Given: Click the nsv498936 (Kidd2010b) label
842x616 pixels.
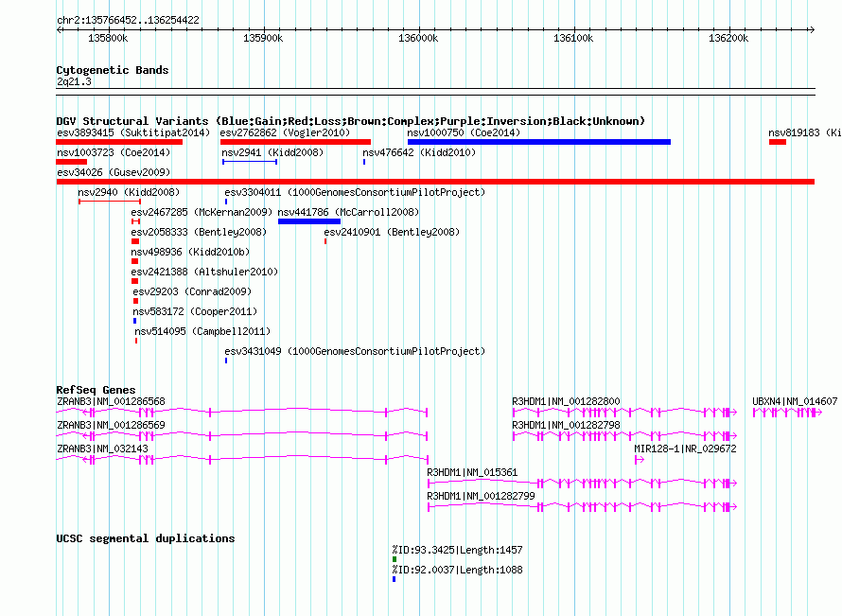Looking at the screenshot, I should pos(190,252).
